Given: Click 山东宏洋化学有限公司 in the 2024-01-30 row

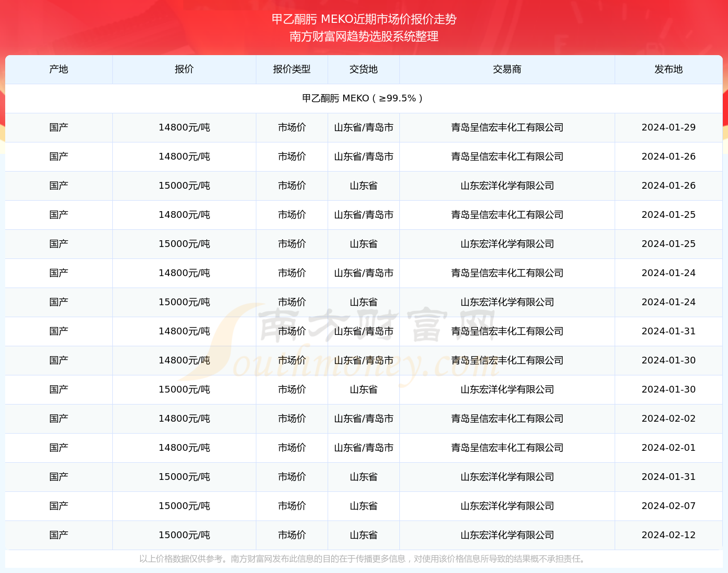Looking at the screenshot, I should (507, 389).
